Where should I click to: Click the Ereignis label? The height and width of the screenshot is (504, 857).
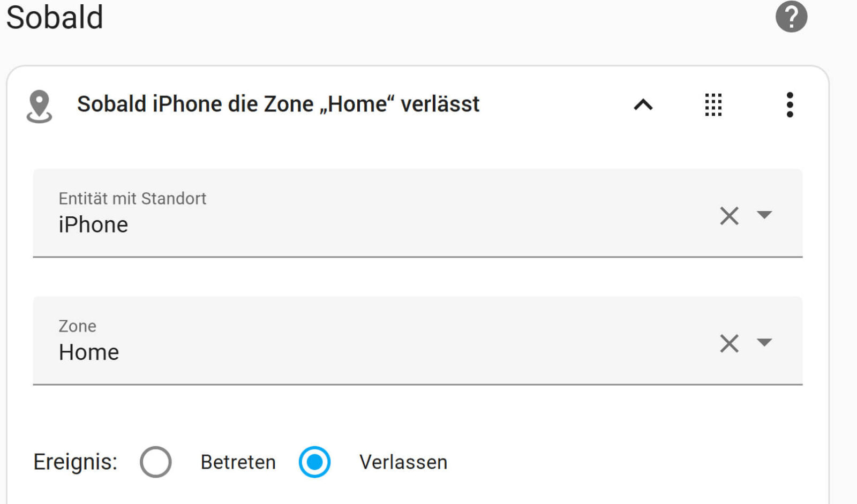75,461
